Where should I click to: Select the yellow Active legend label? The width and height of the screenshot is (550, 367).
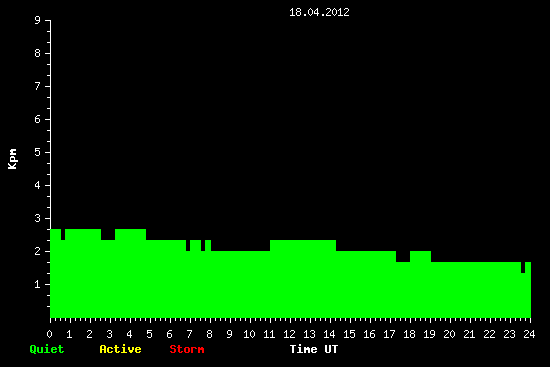click(120, 349)
